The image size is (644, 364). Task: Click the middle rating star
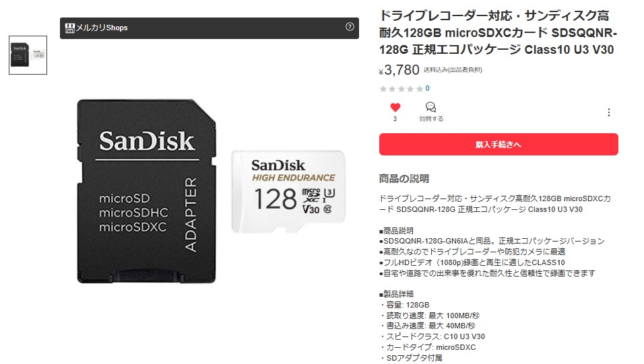(401, 89)
